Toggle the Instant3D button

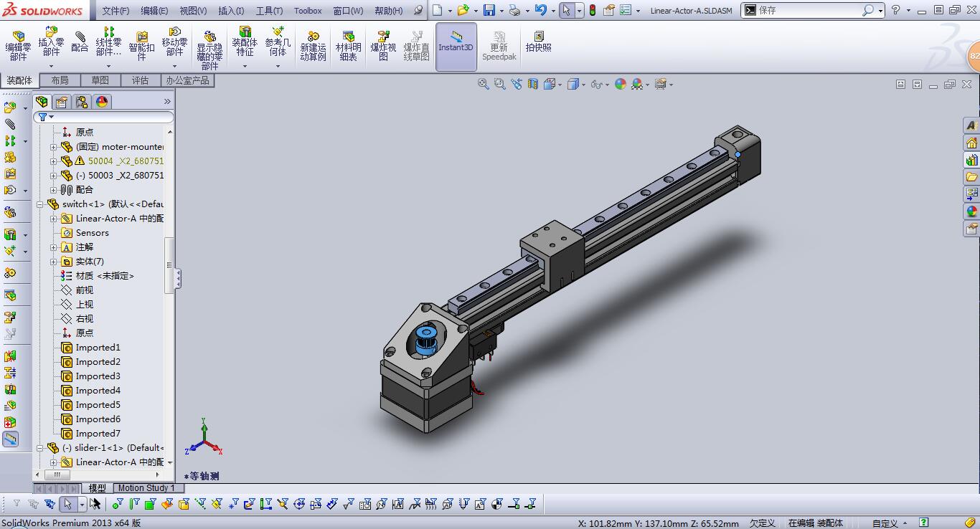456,47
